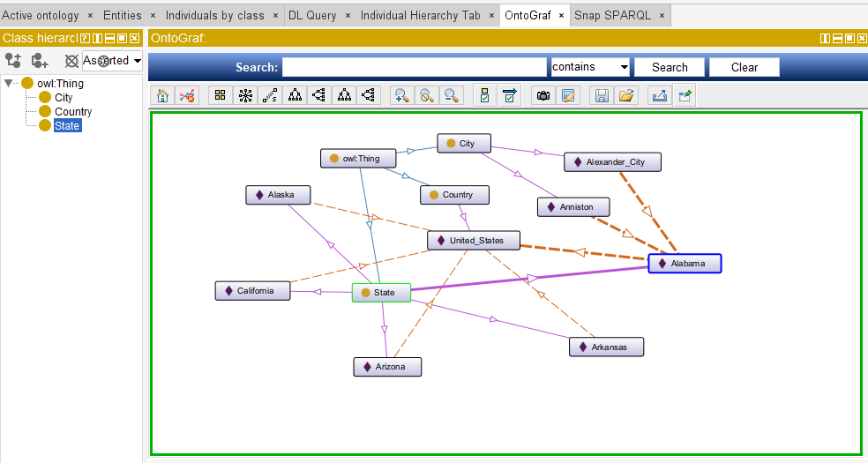
Task: Click the home icon in OntoGraf toolbar
Action: point(162,96)
